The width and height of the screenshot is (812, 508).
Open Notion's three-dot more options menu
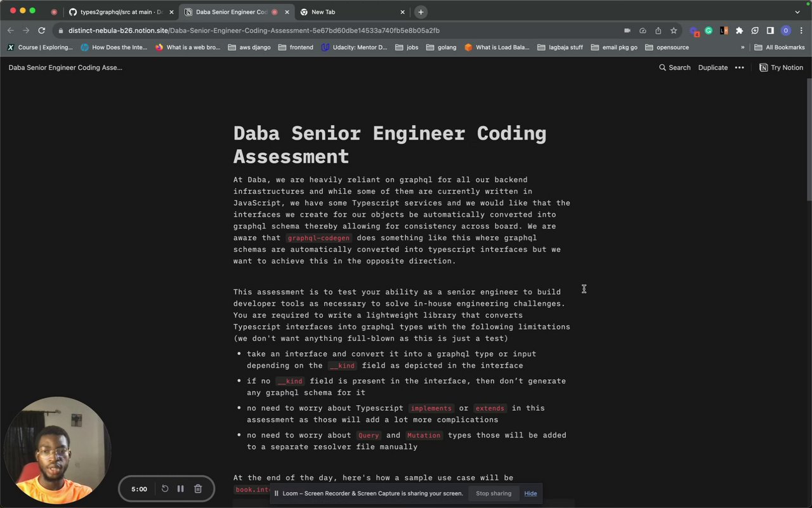pos(739,67)
